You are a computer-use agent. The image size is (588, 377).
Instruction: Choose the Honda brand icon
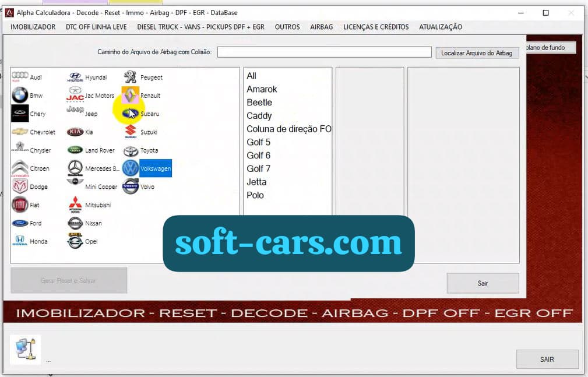pos(20,241)
